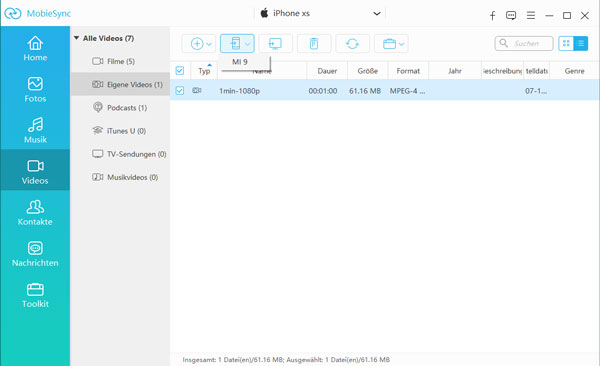This screenshot has width=600, height=366.
Task: Click the video type icon of 1min-1080p
Action: point(197,90)
